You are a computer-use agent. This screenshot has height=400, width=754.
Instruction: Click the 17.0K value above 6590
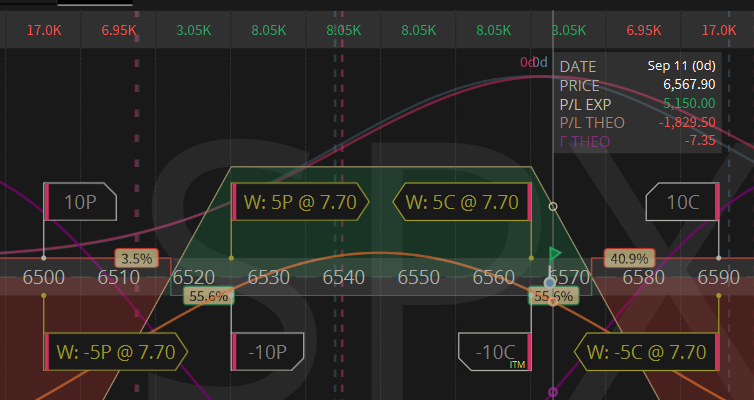pos(719,30)
